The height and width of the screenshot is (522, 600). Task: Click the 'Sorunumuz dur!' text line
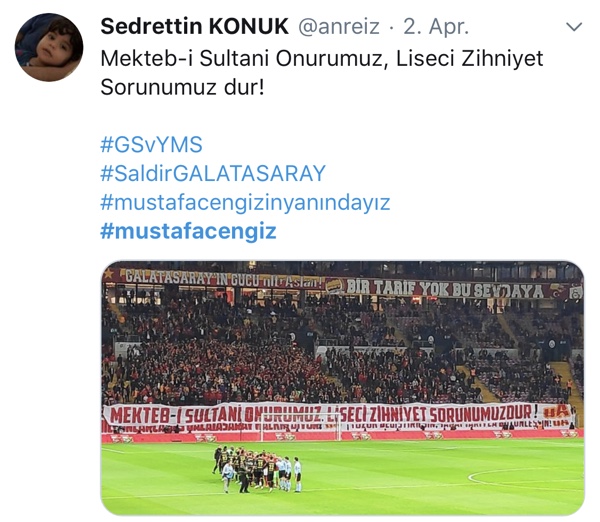(x=183, y=87)
